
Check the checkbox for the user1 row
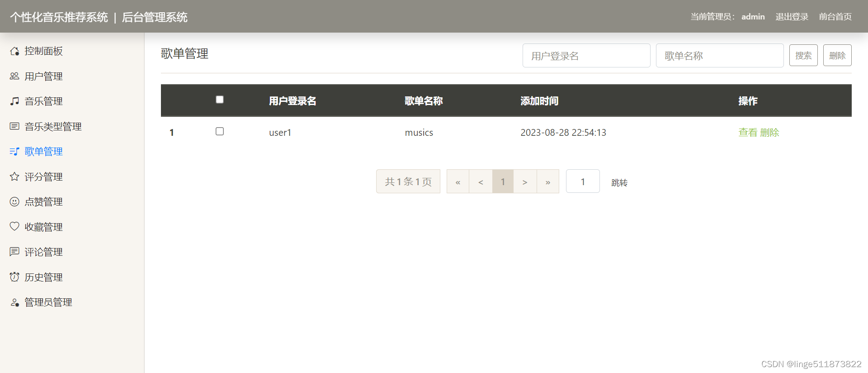220,131
